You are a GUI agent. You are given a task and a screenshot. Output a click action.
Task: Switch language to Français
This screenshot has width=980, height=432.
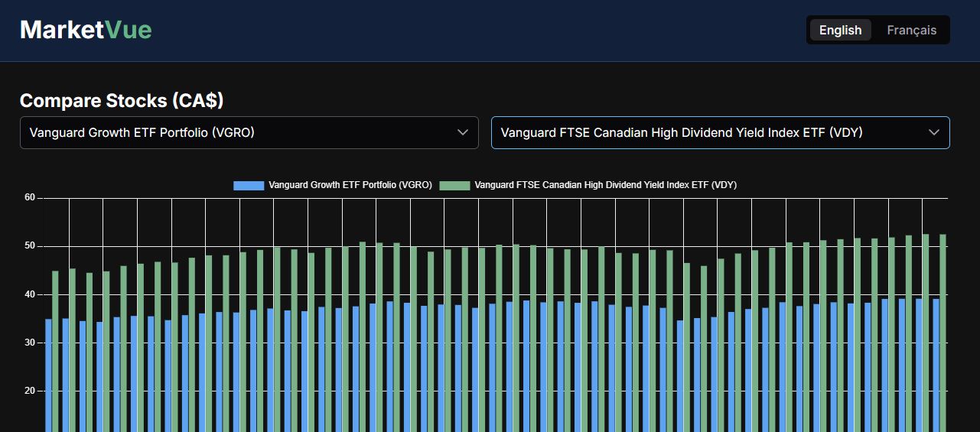pos(911,30)
